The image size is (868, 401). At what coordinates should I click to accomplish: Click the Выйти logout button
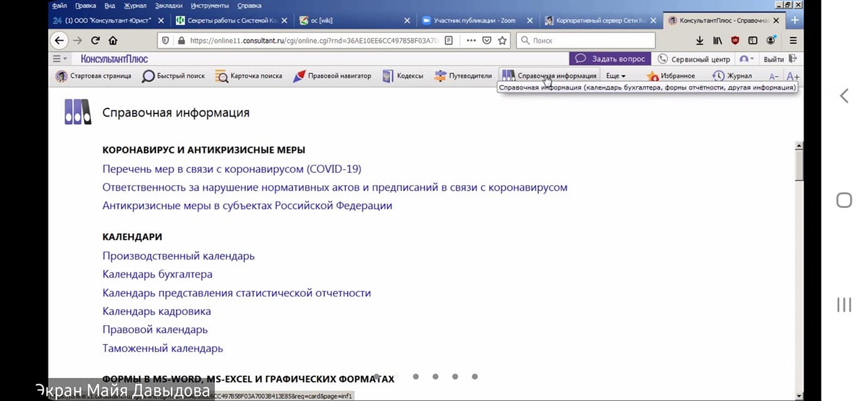[x=774, y=59]
